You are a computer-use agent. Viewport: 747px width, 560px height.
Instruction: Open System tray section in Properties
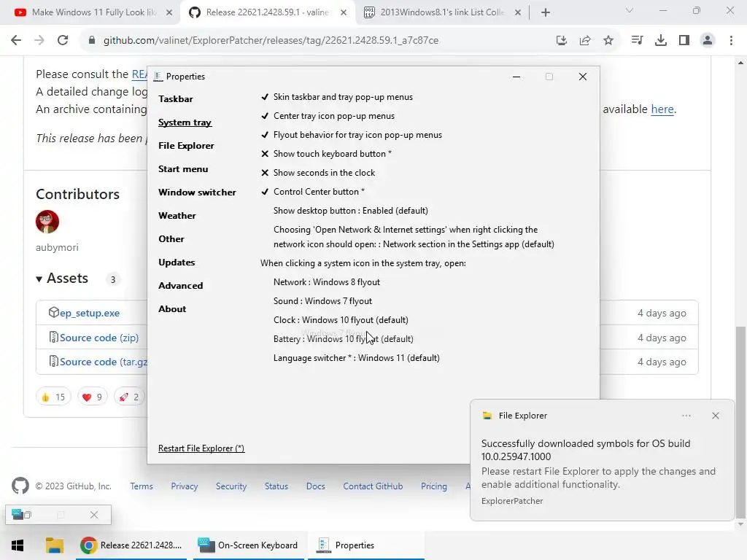click(185, 122)
